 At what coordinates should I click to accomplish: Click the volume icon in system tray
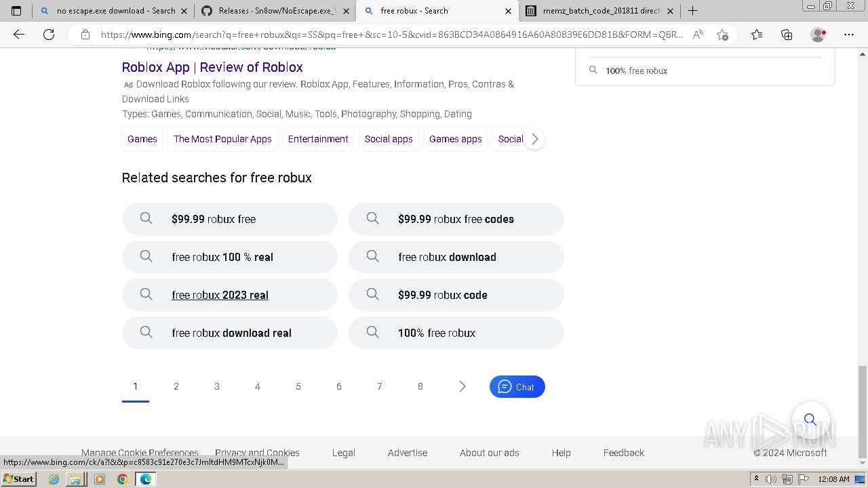coord(772,479)
